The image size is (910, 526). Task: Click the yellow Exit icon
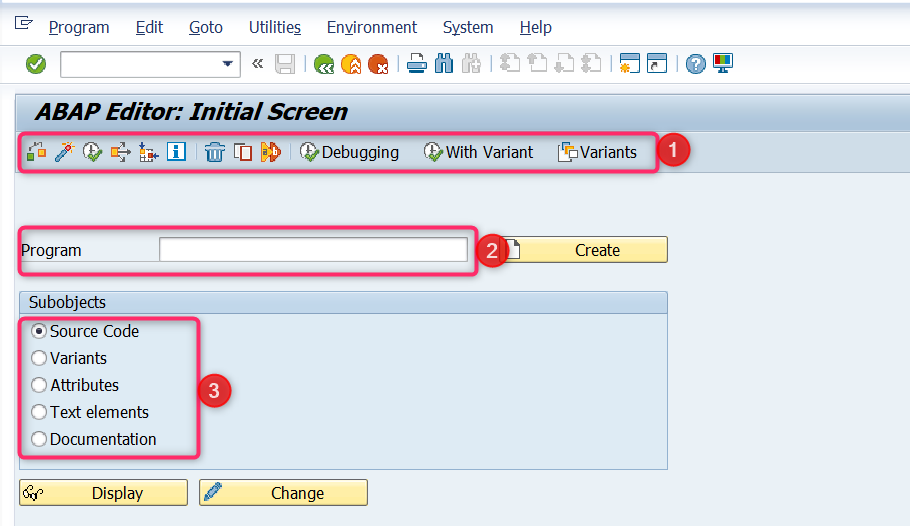pyautogui.click(x=351, y=64)
